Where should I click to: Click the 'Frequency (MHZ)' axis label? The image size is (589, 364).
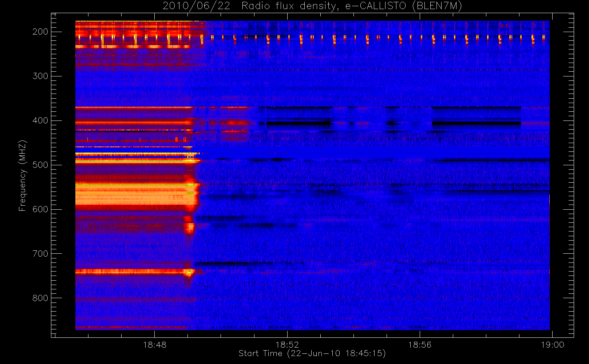pyautogui.click(x=23, y=175)
